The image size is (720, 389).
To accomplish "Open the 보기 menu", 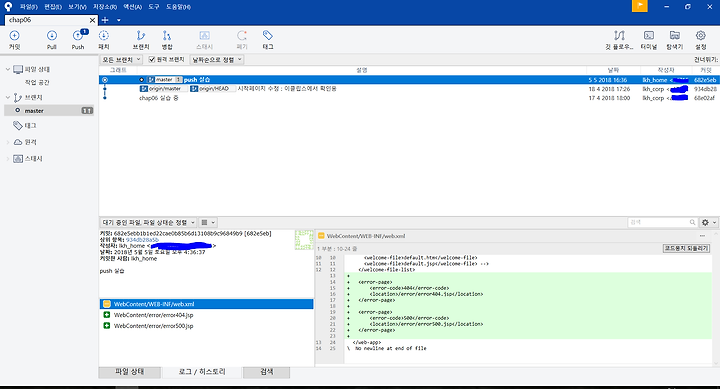I will click(77, 7).
